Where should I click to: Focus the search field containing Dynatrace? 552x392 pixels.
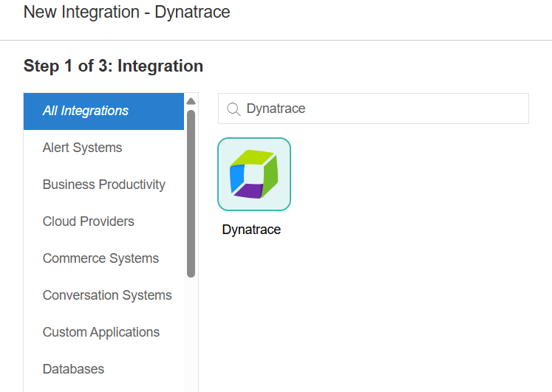tap(384, 109)
